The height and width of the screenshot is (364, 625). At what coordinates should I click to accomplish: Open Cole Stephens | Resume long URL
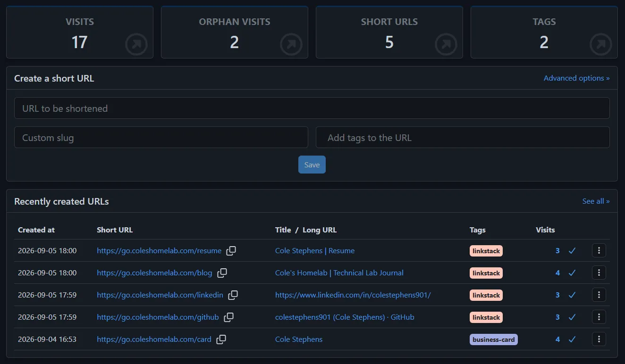tap(315, 251)
